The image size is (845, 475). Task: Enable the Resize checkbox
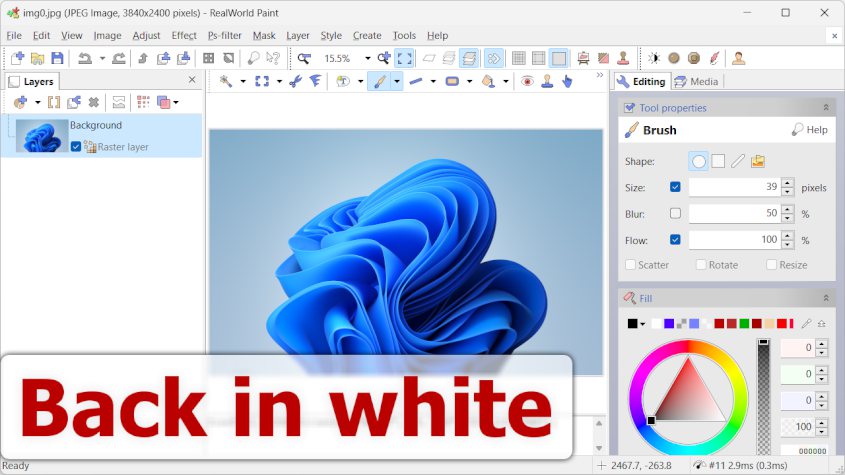pyautogui.click(x=771, y=265)
